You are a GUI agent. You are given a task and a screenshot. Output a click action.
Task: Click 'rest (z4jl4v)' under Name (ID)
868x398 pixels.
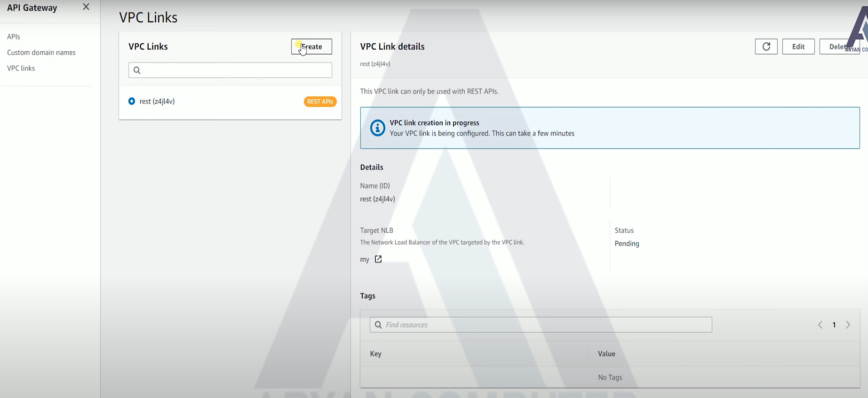coord(377,199)
